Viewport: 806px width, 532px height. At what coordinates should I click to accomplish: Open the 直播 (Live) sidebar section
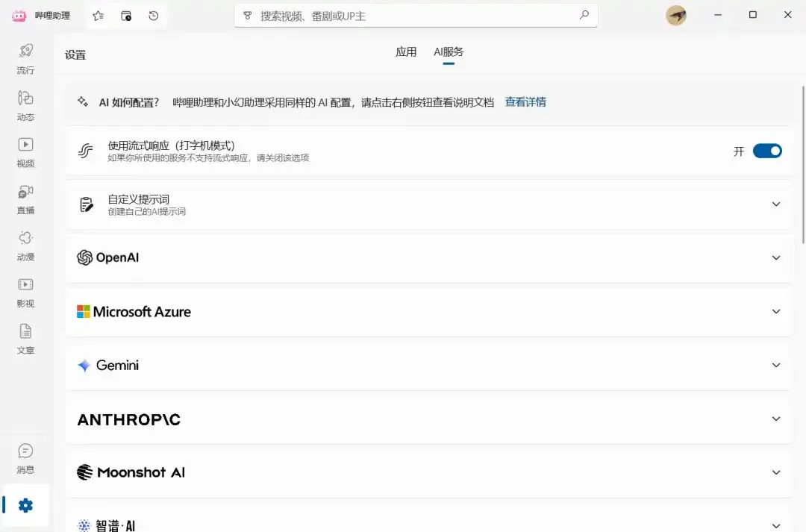coord(25,199)
